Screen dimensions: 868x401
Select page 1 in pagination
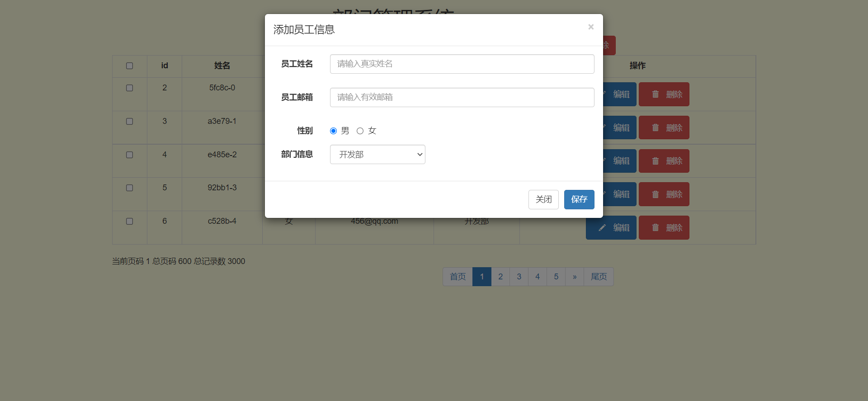pos(482,277)
